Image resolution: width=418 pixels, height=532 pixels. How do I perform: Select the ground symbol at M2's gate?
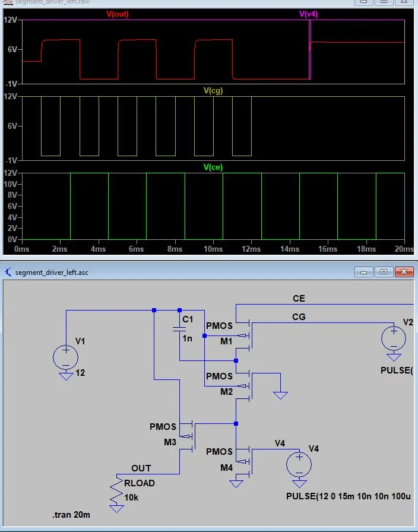coord(280,395)
